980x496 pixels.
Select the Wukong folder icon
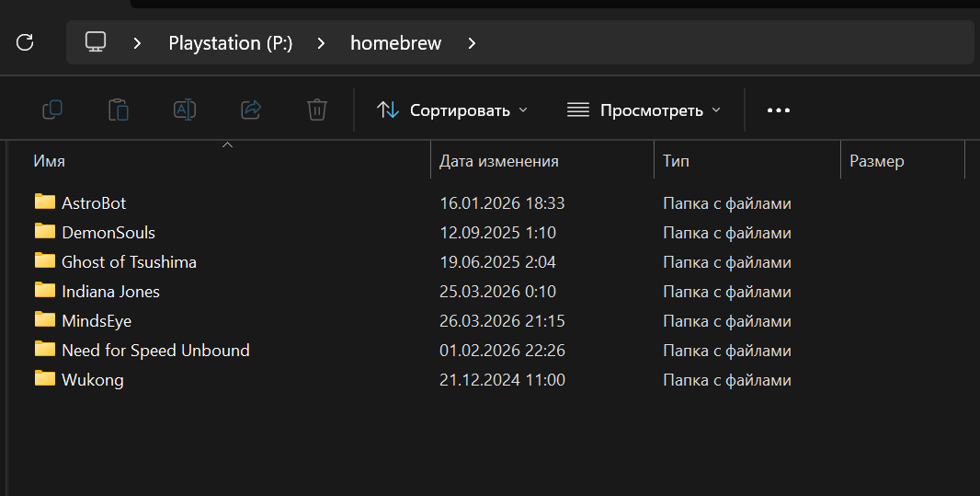44,378
